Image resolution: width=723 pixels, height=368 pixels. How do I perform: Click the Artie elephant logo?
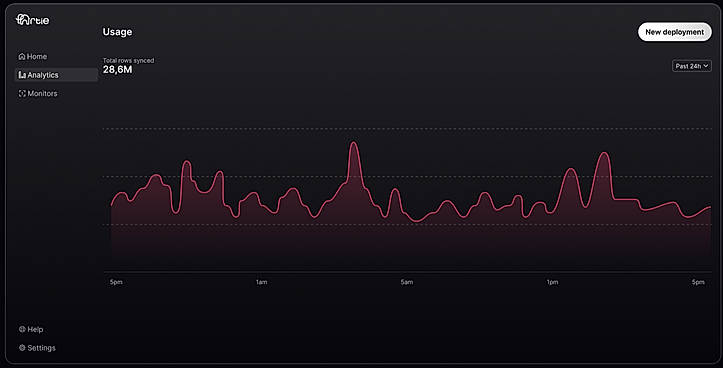click(x=32, y=19)
